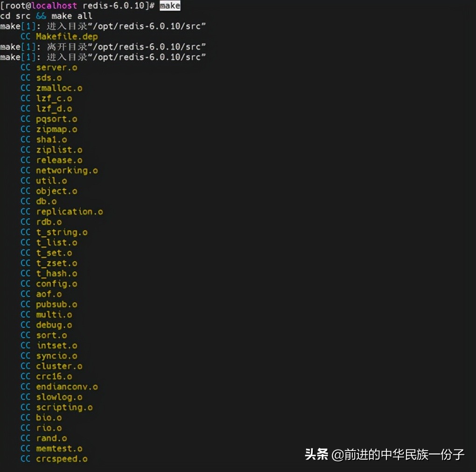The image size is (476, 472).
Task: Click the cd src && make all line
Action: click(x=47, y=16)
